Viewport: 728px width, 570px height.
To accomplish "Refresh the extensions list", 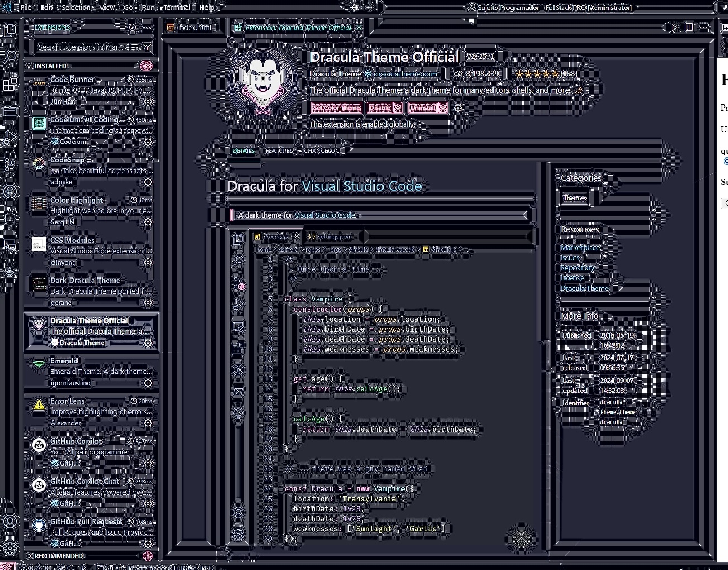I will 132,27.
